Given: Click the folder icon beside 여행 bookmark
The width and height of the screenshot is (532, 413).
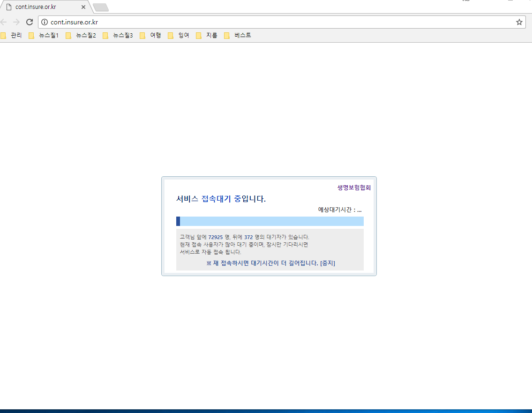Looking at the screenshot, I should point(142,35).
